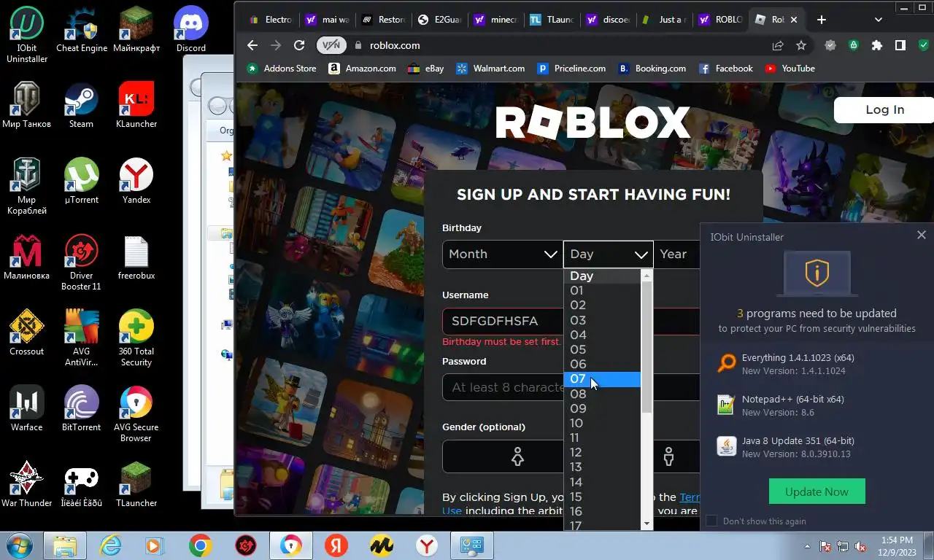Open the Addons Store bookmark

(x=282, y=69)
